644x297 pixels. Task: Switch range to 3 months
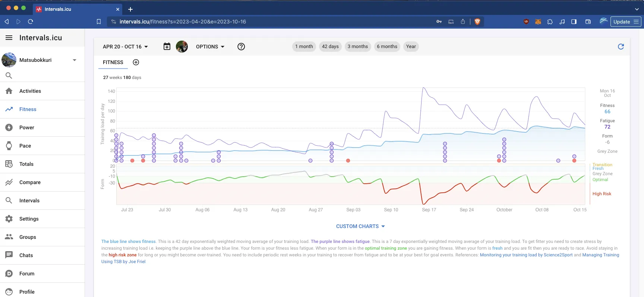[357, 47]
